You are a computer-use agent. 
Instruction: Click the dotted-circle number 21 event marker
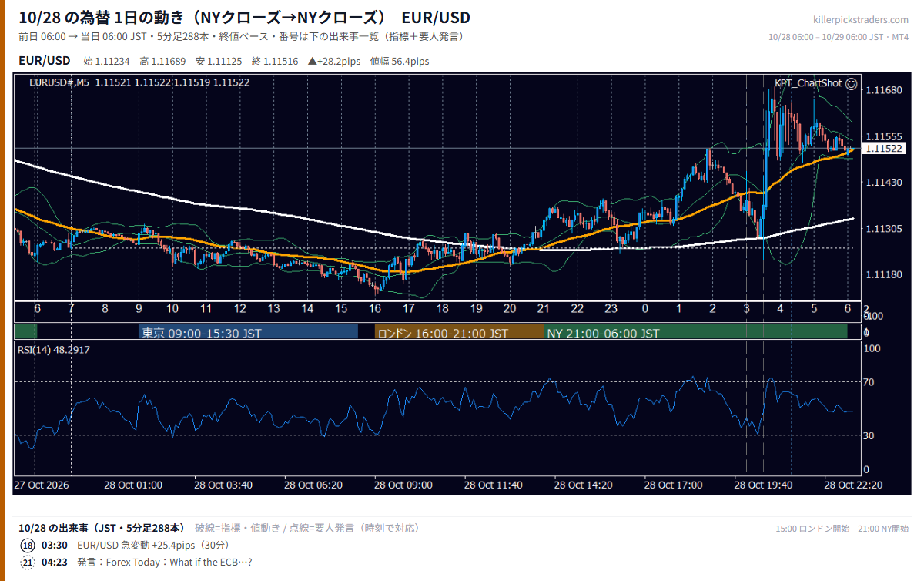(x=28, y=563)
